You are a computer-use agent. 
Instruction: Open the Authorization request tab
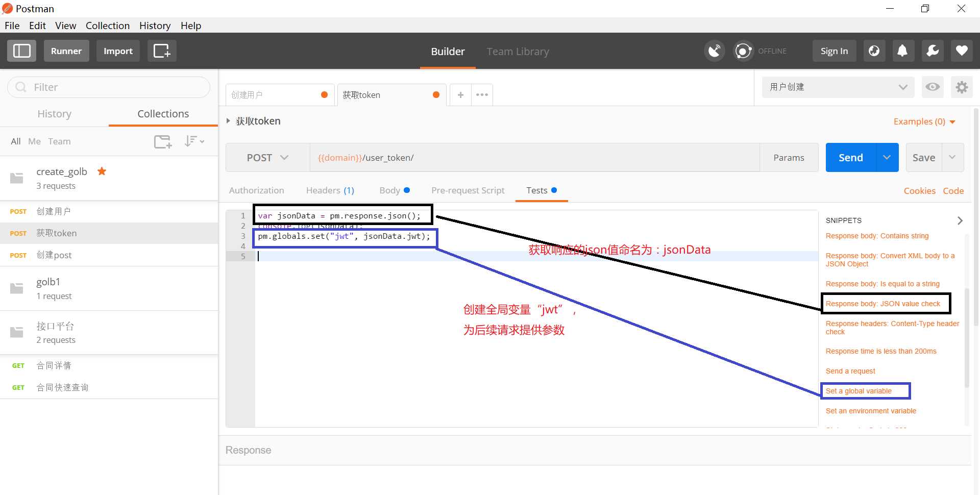click(256, 190)
